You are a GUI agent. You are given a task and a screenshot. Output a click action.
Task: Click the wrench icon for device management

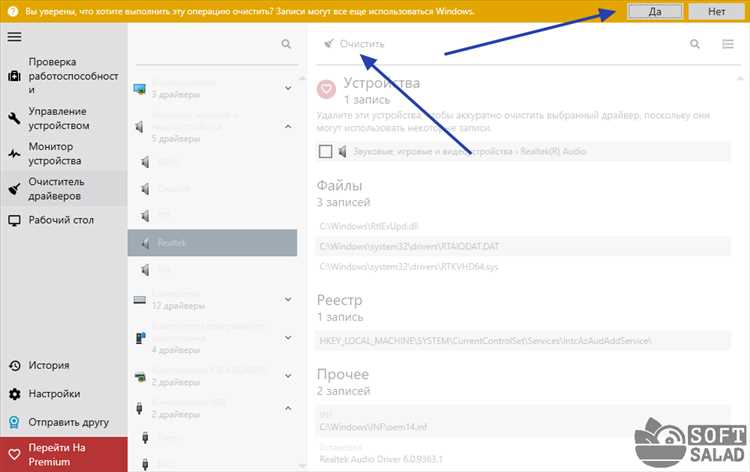coord(14,118)
